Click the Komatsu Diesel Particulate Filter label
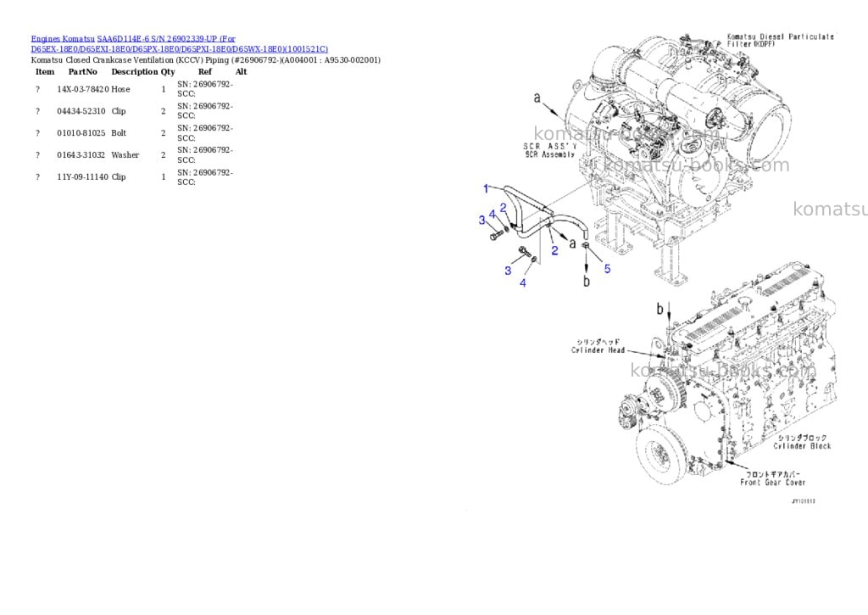Image resolution: width=868 pixels, height=615 pixels. pyautogui.click(x=781, y=40)
